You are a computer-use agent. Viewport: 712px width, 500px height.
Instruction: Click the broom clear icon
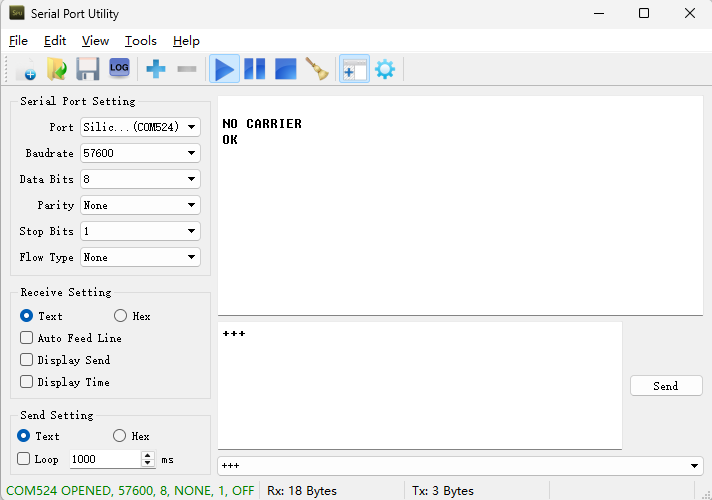(x=317, y=69)
